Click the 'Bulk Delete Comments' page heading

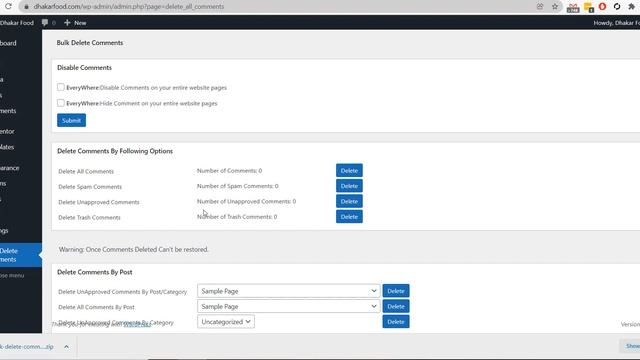(x=90, y=42)
